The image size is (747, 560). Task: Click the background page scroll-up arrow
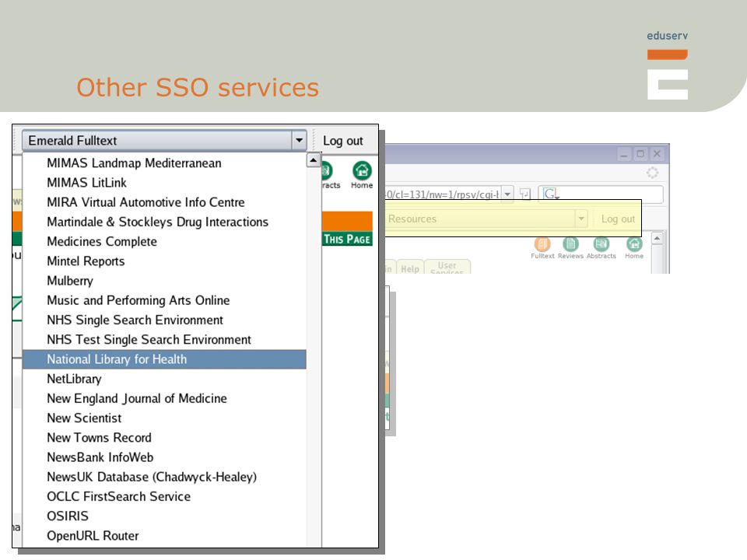tap(657, 238)
